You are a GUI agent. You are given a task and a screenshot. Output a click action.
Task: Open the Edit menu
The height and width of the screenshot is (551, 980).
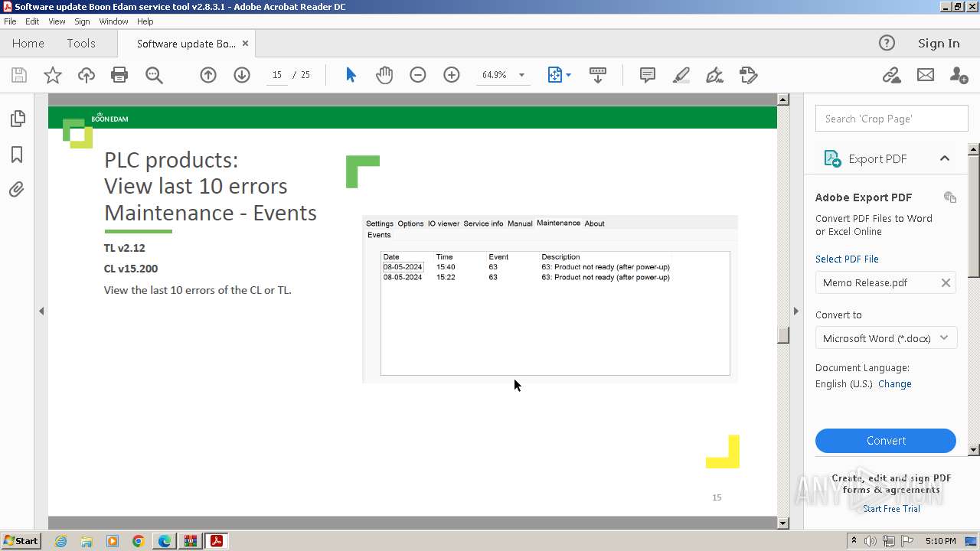click(32, 21)
